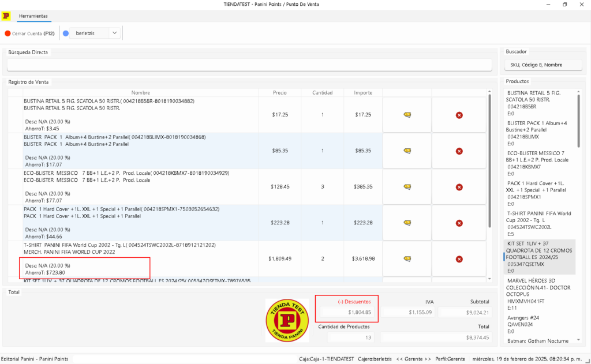591x364 pixels.
Task: Click the SKU, Código B, Nombre search box
Action: point(543,65)
